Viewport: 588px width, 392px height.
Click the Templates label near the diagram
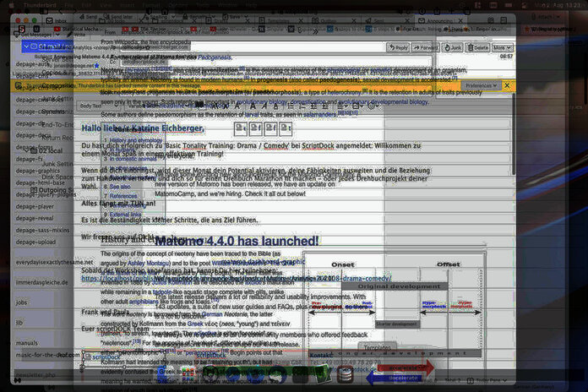point(377,348)
